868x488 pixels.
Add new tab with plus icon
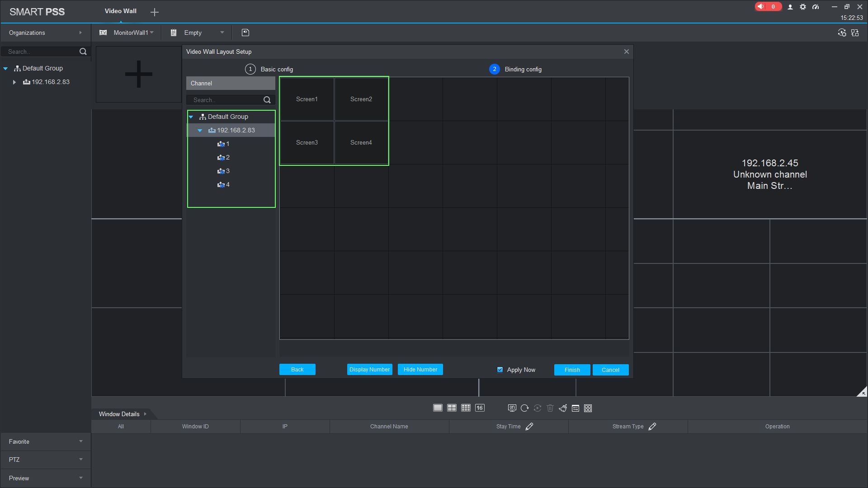pos(155,12)
